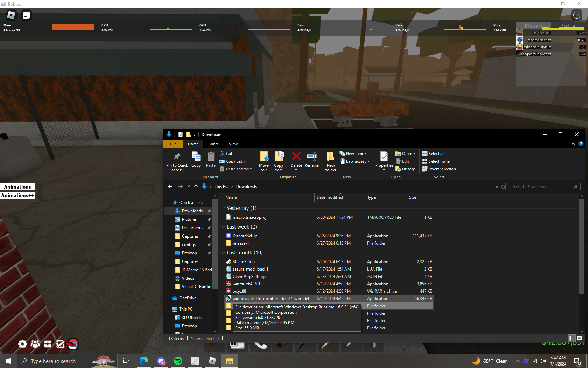The width and height of the screenshot is (588, 368).
Task: Minimize the ribbon with the chevron
Action: [x=573, y=144]
